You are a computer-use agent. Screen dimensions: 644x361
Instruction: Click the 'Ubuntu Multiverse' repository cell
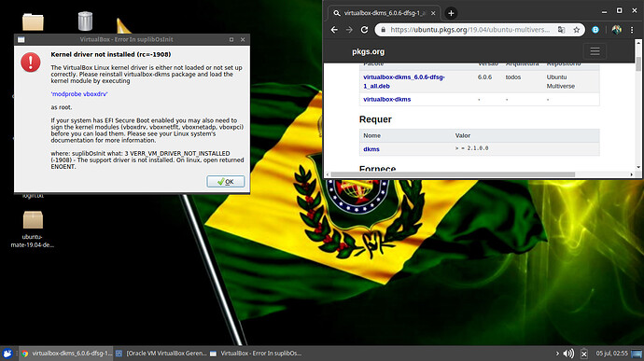[x=561, y=81]
